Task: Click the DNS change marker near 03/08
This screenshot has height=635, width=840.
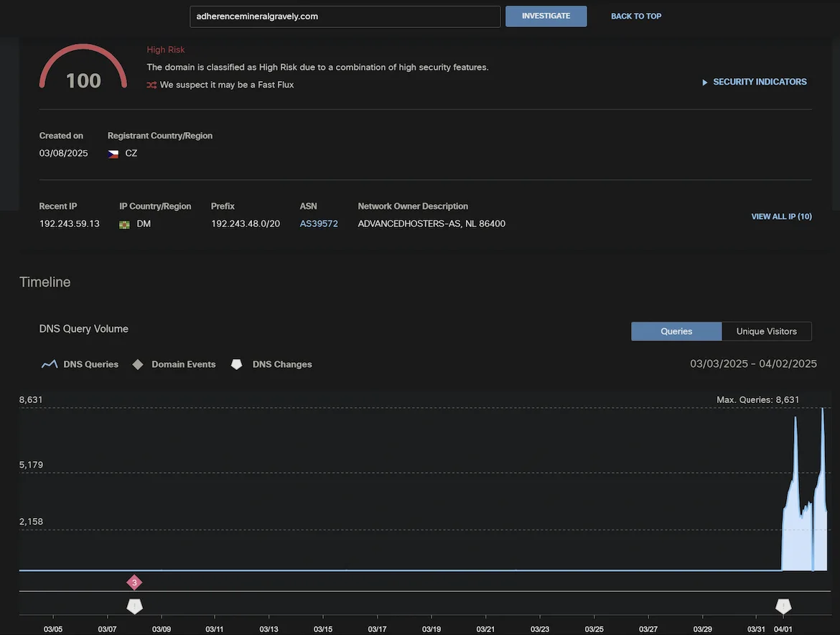Action: pos(134,606)
